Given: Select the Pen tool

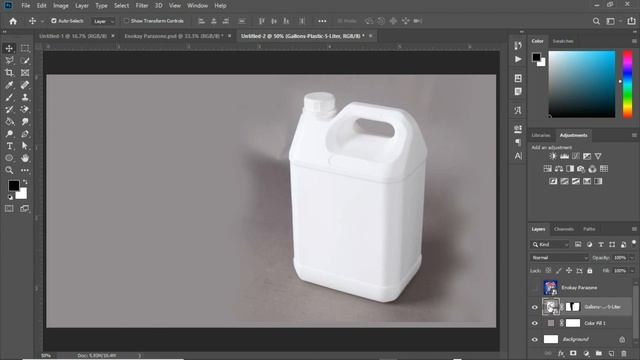Looking at the screenshot, I should pos(25,134).
